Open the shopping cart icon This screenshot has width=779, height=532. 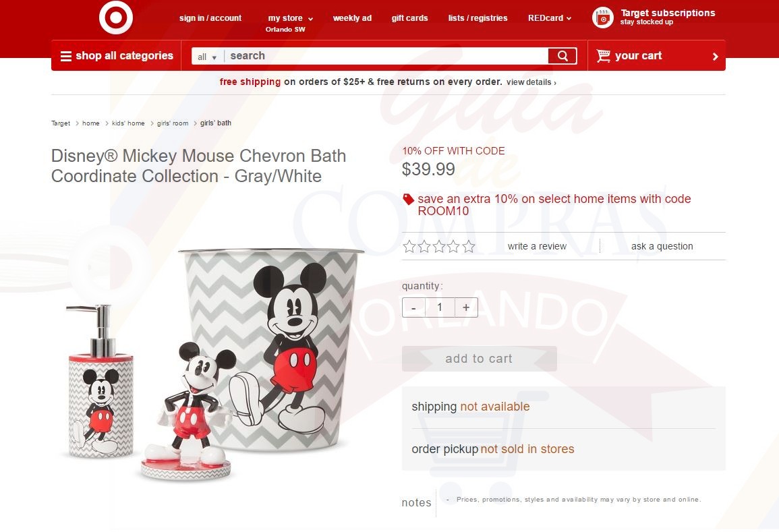603,56
